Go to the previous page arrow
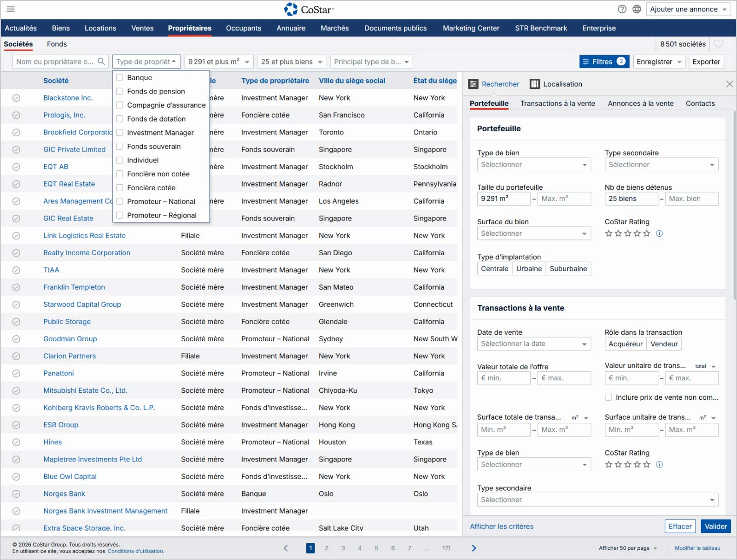The width and height of the screenshot is (737, 560). tap(286, 548)
